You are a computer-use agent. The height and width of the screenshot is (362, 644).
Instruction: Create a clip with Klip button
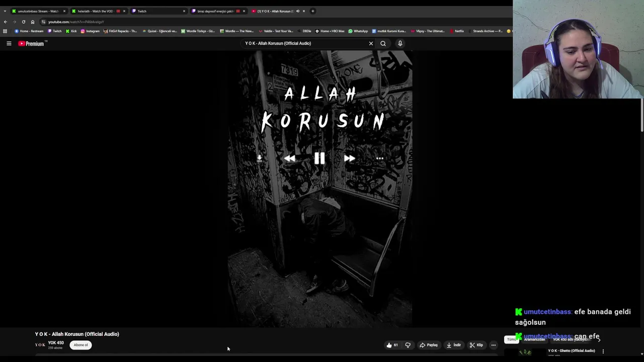pyautogui.click(x=476, y=345)
